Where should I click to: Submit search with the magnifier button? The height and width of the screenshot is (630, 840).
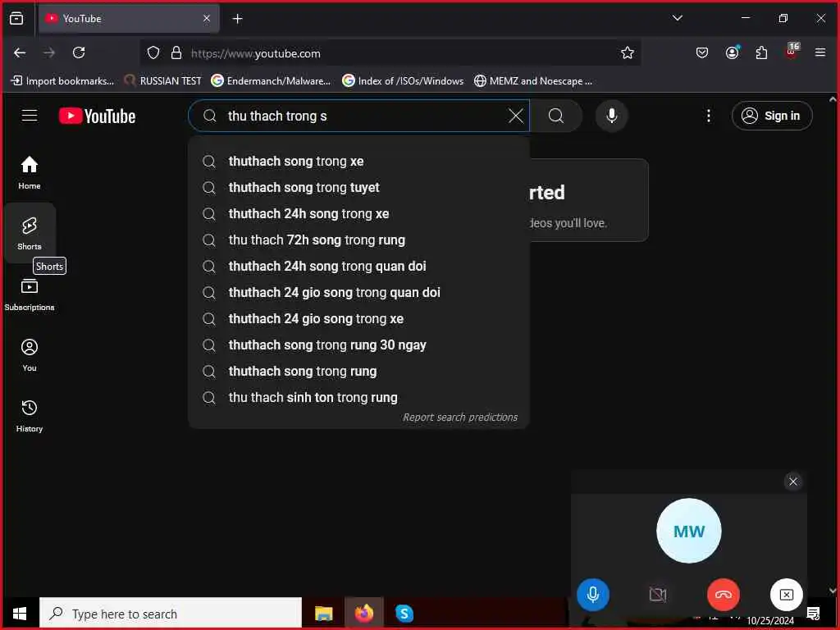556,116
